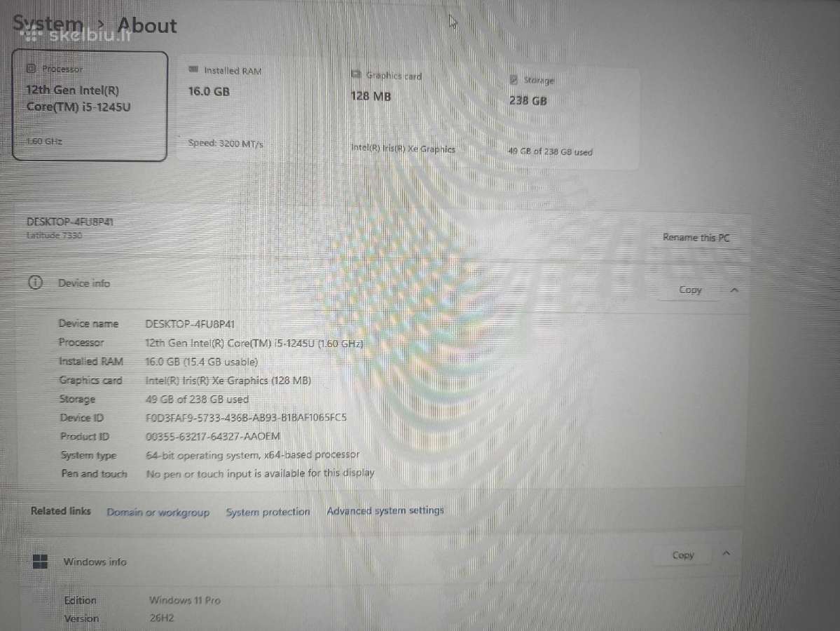Screen dimensions: 840x631
Task: Click the Graphics card icon
Action: [356, 74]
